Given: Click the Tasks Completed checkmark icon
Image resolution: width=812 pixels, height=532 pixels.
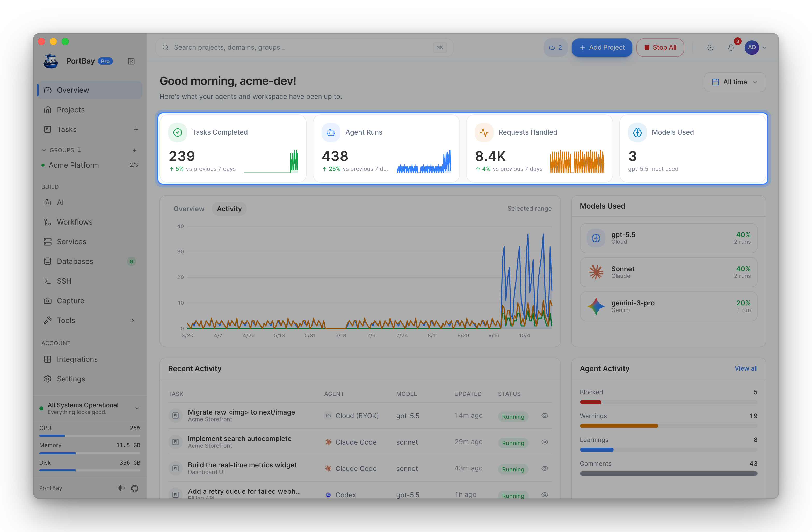Looking at the screenshot, I should tap(178, 132).
